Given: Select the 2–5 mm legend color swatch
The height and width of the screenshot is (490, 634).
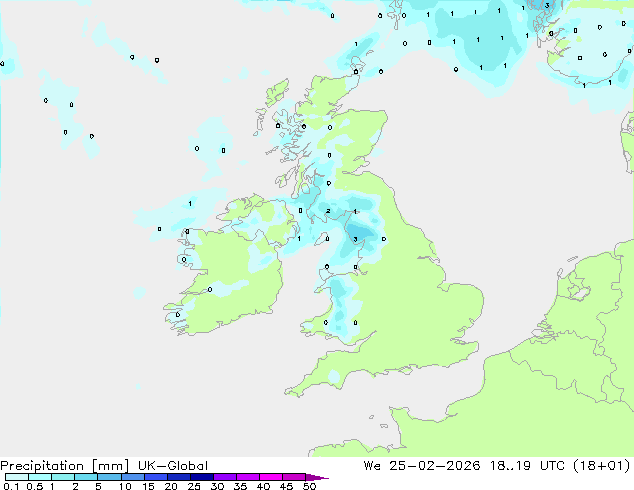Looking at the screenshot, I should [87, 477].
